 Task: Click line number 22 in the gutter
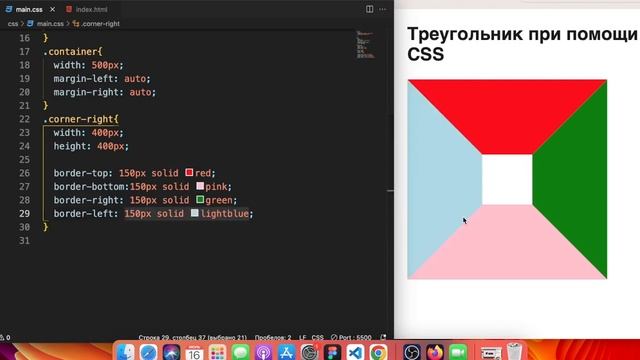click(24, 119)
